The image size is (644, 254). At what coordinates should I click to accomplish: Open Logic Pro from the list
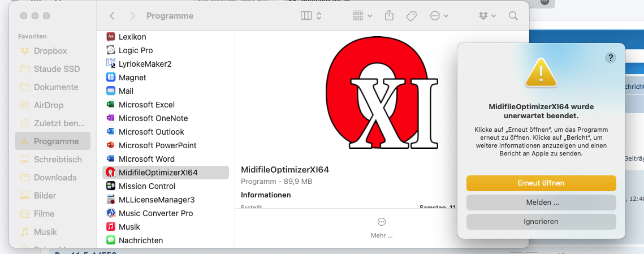tap(136, 50)
